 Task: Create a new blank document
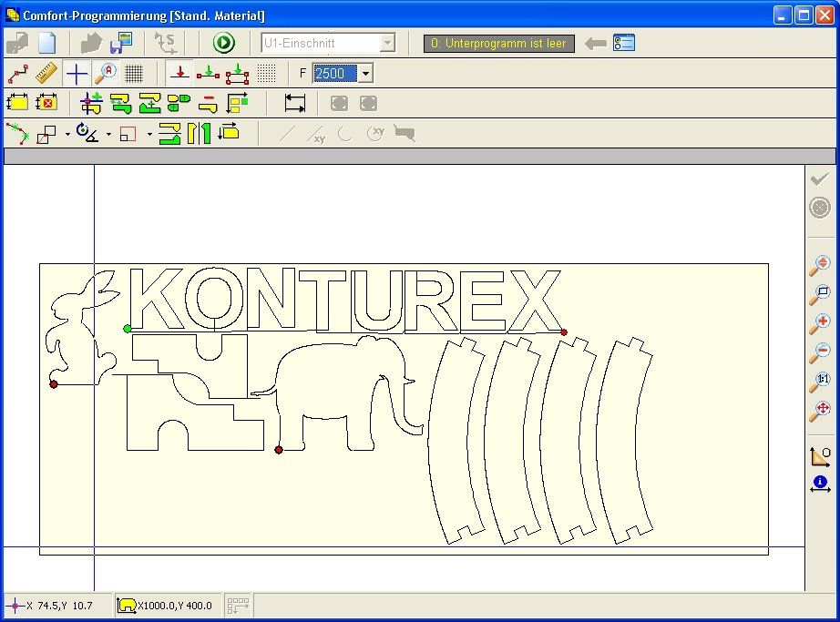pos(46,43)
